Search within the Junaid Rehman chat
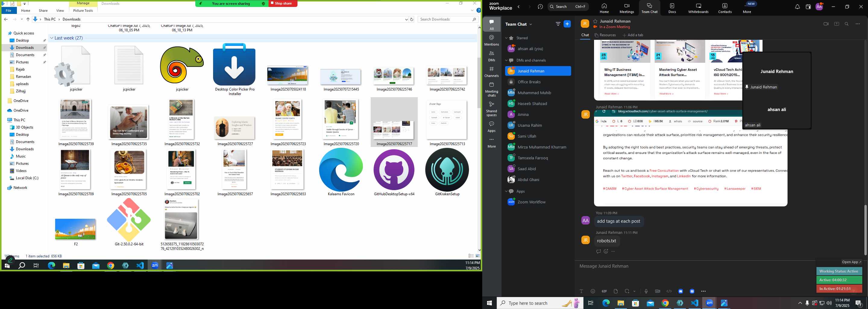Image resolution: width=868 pixels, height=309 pixels. pyautogui.click(x=847, y=24)
